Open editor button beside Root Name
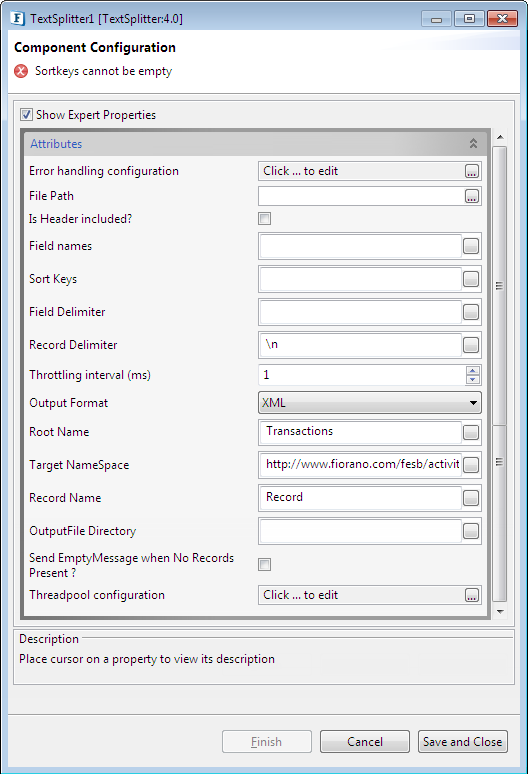 [471, 432]
